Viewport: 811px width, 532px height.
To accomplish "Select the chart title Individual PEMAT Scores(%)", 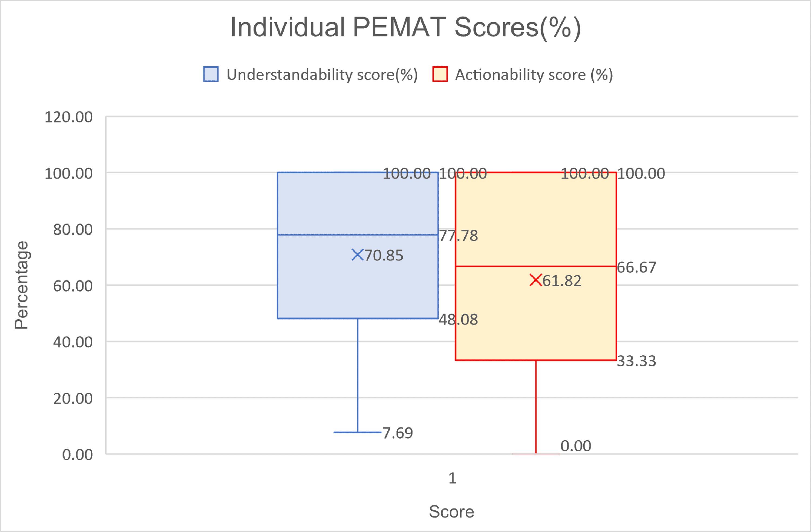I will pos(405,27).
